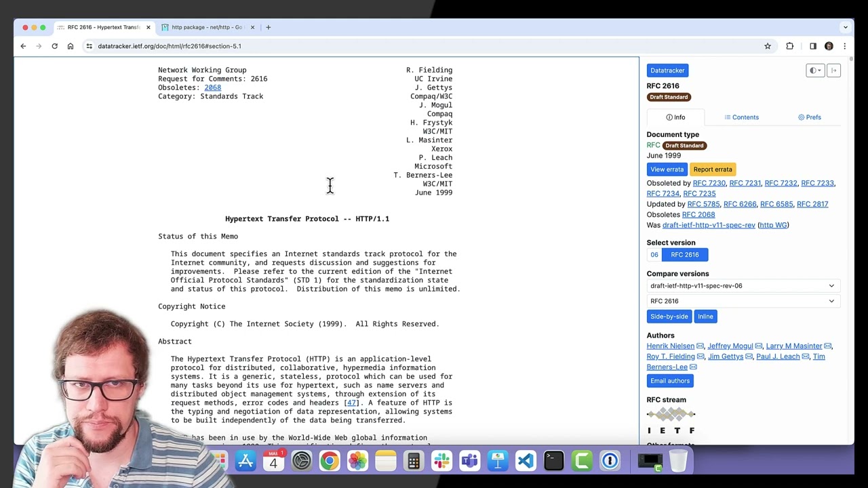Open System Settings from the dock

click(301, 462)
